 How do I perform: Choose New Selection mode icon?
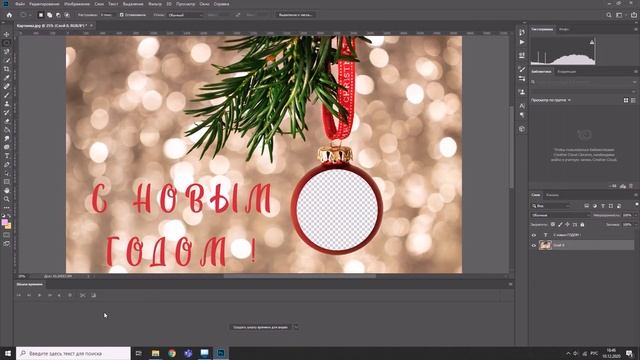click(x=41, y=15)
